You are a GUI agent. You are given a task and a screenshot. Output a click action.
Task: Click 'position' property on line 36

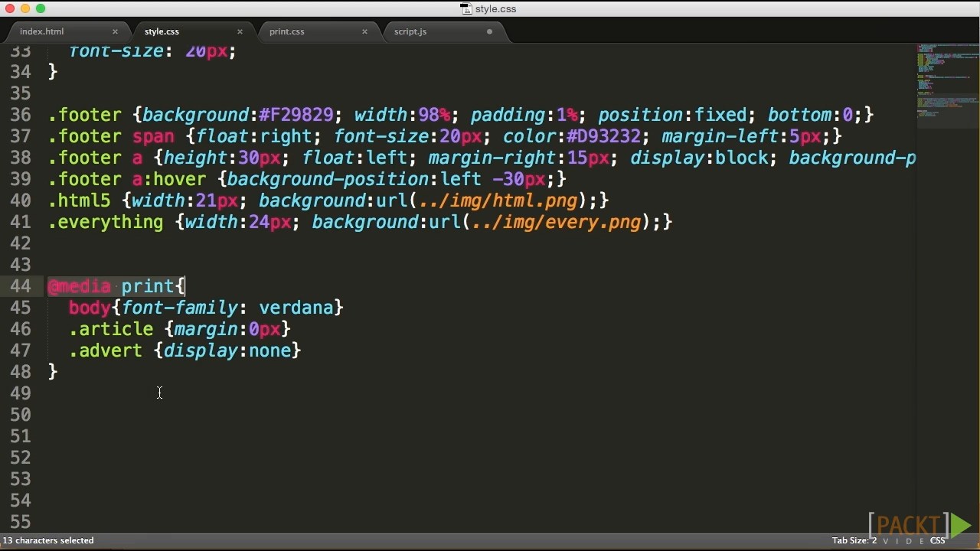(640, 115)
